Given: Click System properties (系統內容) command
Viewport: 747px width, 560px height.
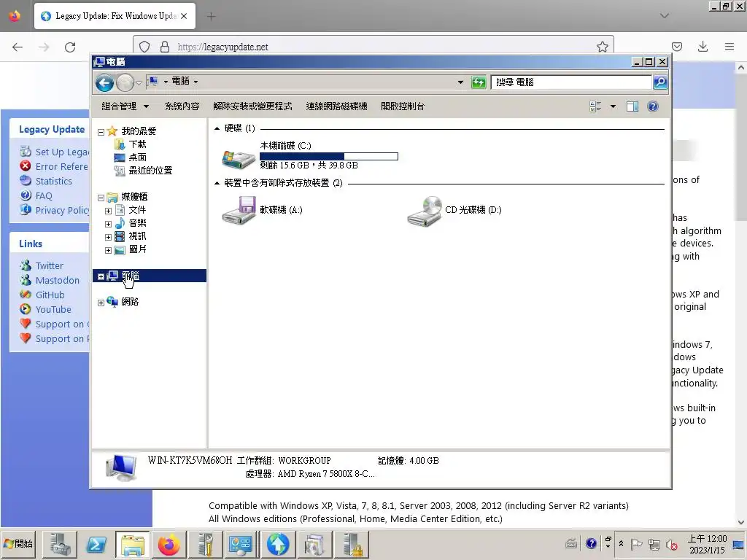Looking at the screenshot, I should [x=182, y=106].
